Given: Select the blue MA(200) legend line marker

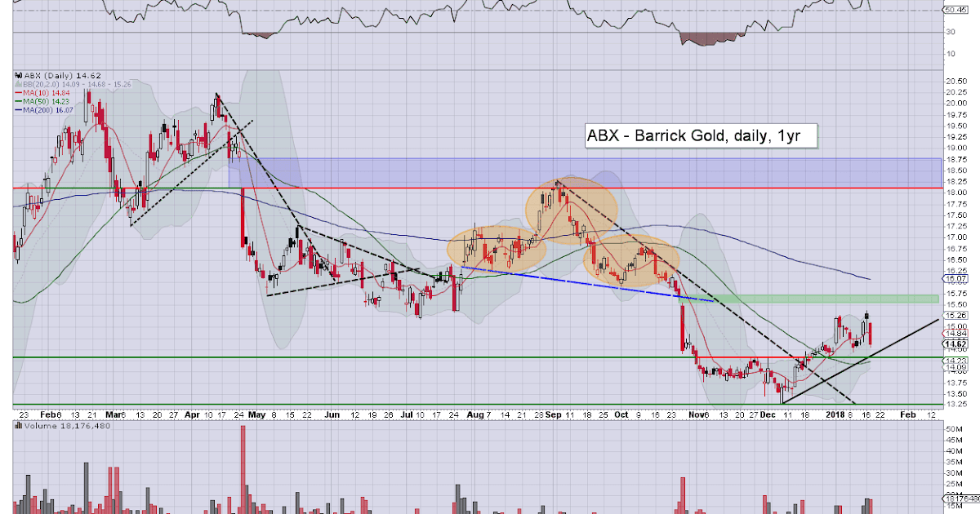Looking at the screenshot, I should [x=17, y=110].
